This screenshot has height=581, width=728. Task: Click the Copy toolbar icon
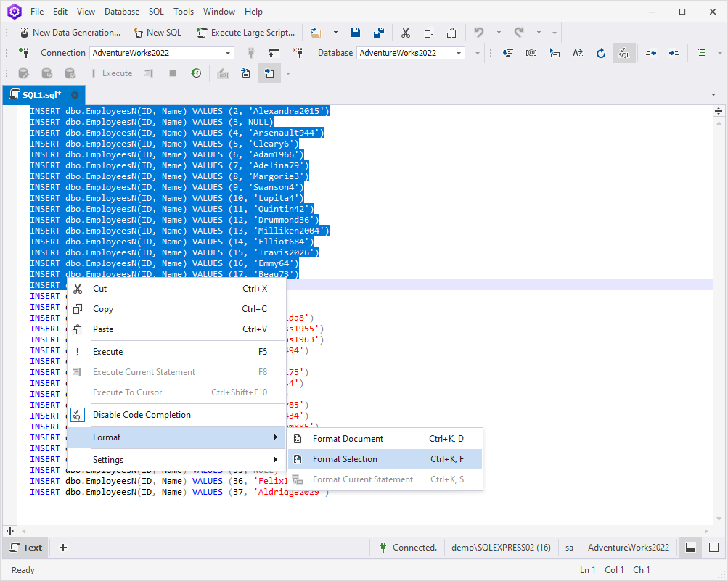click(429, 33)
